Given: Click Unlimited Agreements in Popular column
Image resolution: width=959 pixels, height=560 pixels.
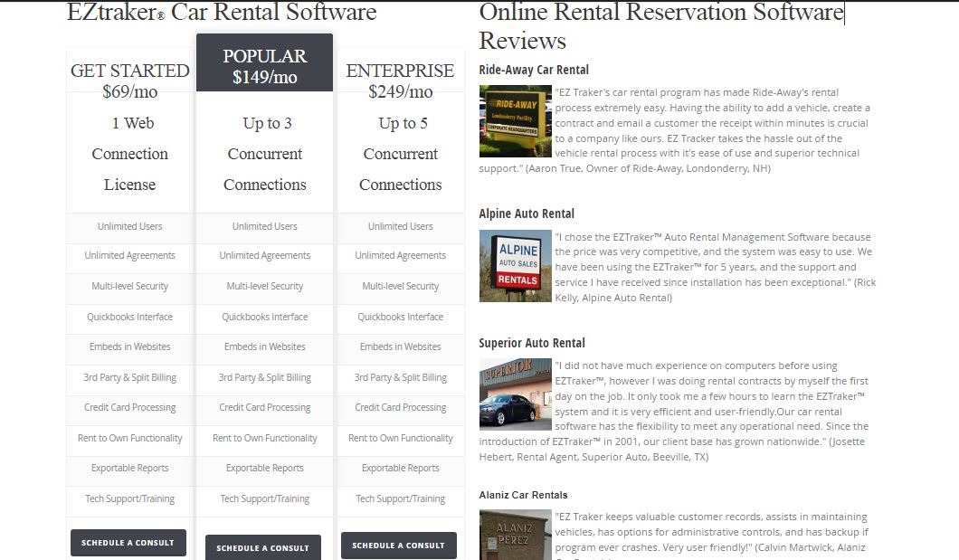Looking at the screenshot, I should (265, 255).
